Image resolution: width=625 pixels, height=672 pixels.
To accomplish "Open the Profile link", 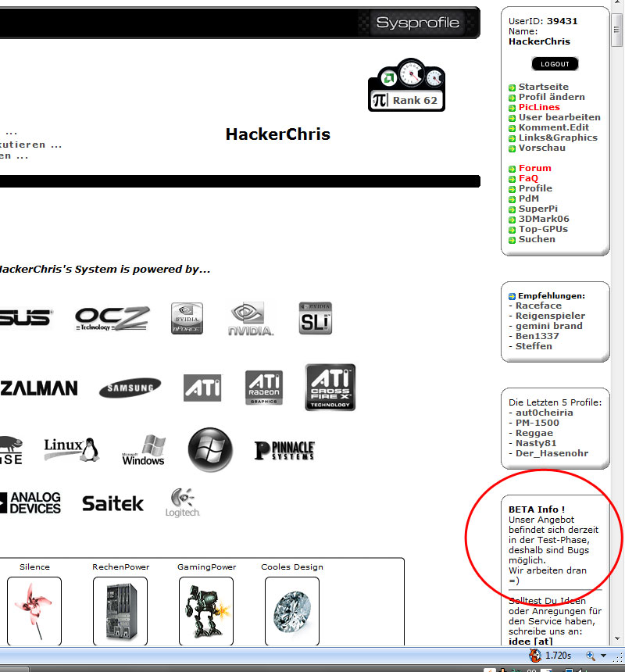I will pos(535,188).
